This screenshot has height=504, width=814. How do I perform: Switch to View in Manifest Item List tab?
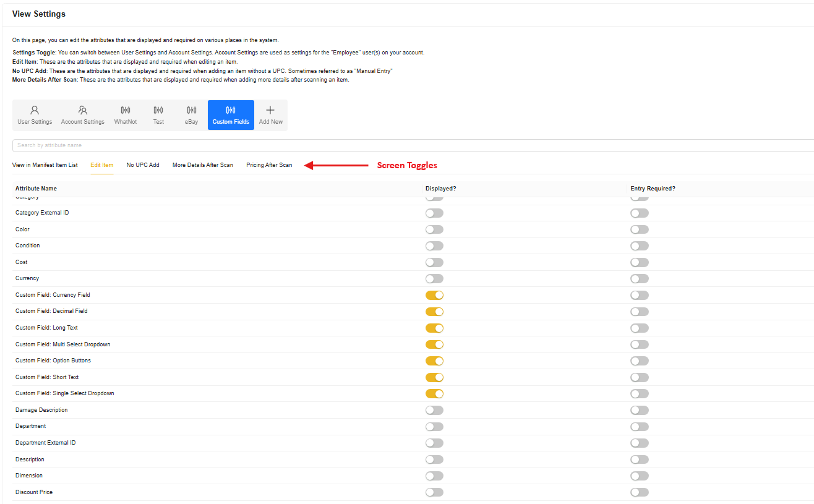(x=45, y=165)
